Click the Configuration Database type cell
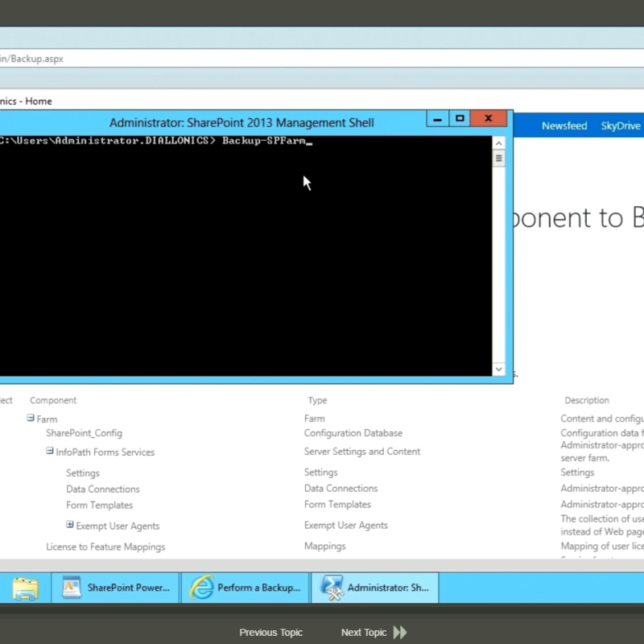The image size is (644, 644). click(353, 433)
